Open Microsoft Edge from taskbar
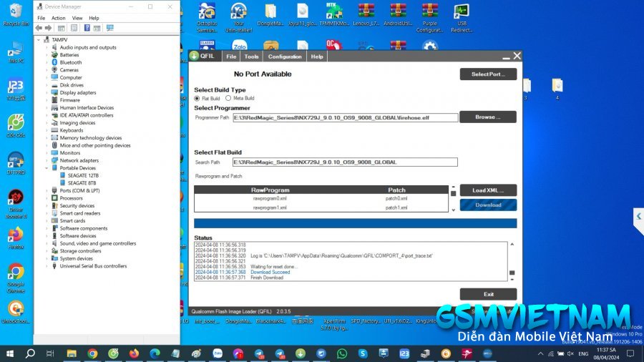The image size is (644, 362). pos(155,353)
